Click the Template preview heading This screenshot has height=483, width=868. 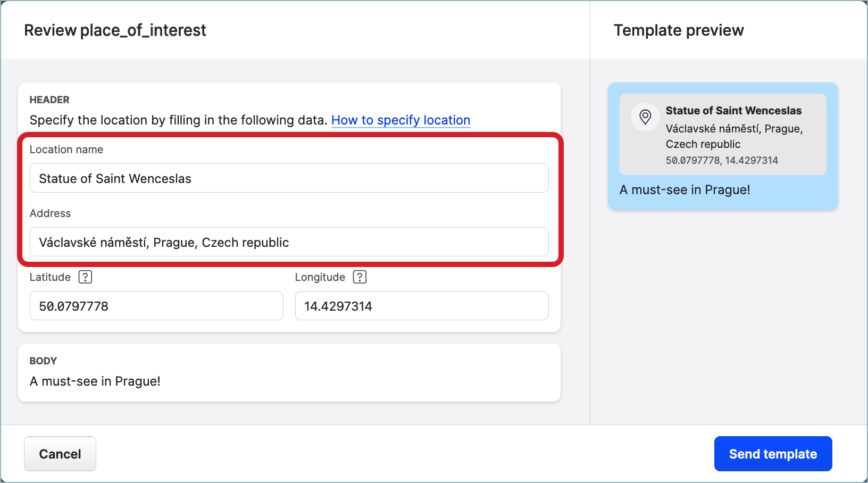click(679, 30)
